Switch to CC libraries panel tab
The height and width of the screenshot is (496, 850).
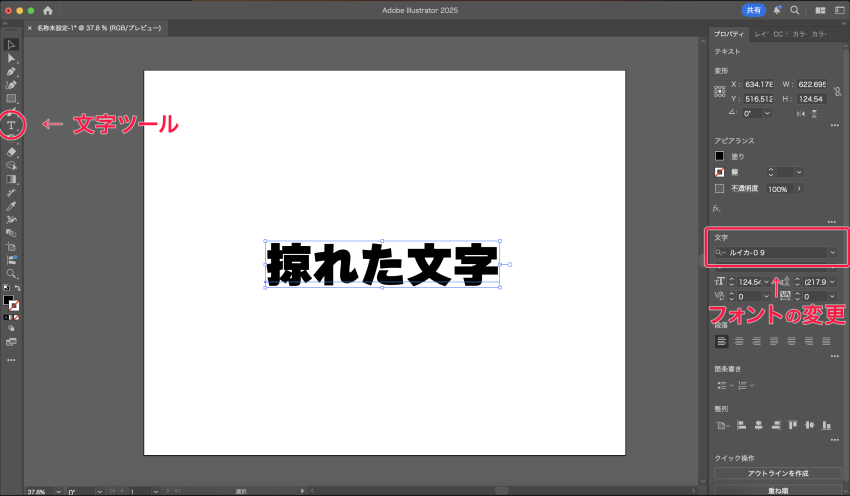pyautogui.click(x=780, y=34)
